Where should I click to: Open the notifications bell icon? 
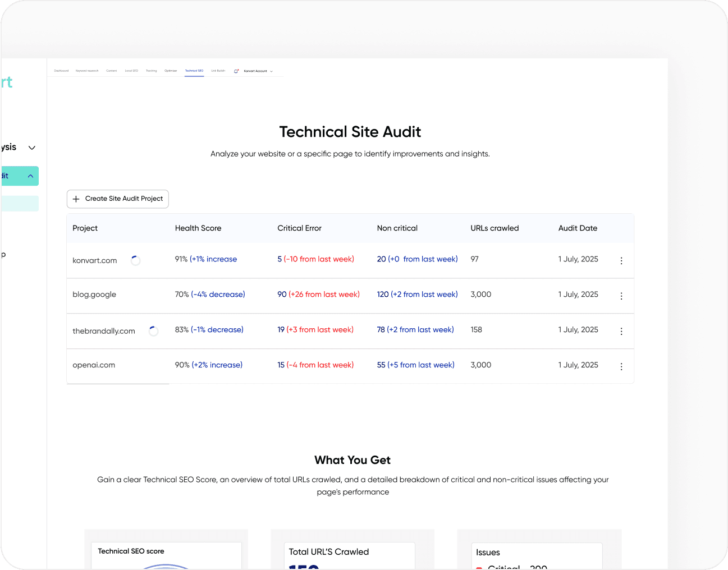pyautogui.click(x=236, y=71)
